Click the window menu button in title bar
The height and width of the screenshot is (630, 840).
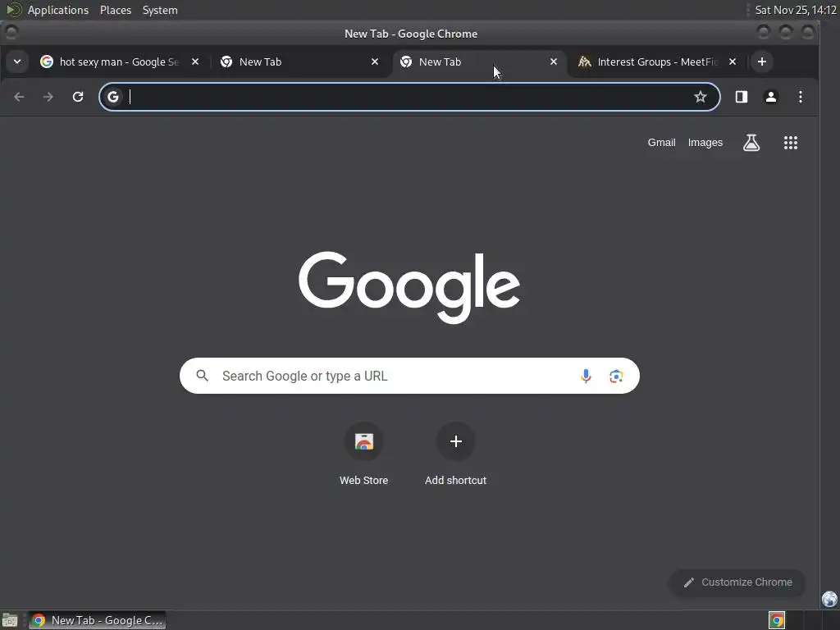11,33
